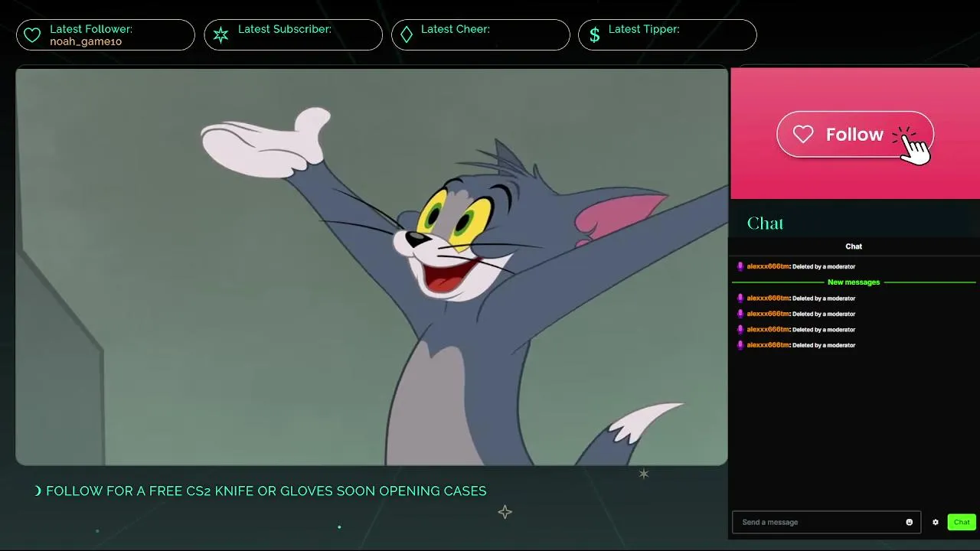Screen dimensions: 980x551
Task: Click the last alexxx666tm username in chat
Action: (x=768, y=345)
